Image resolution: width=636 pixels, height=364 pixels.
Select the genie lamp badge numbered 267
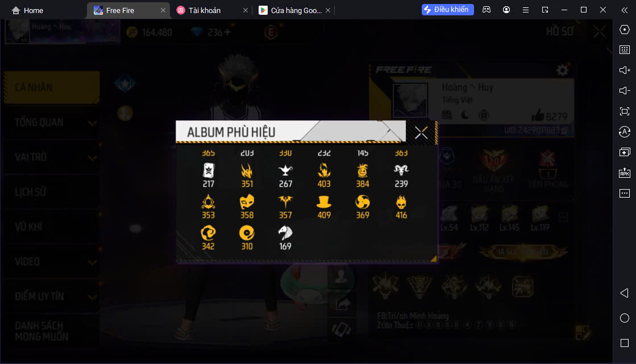click(x=285, y=175)
